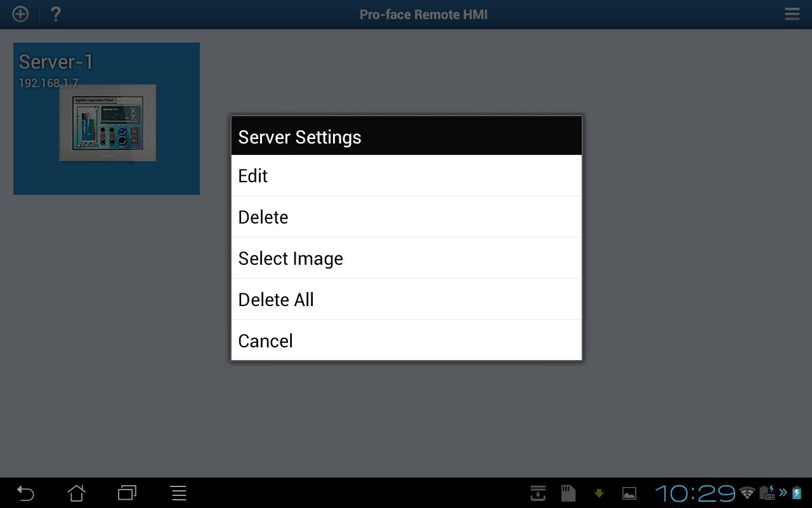
Task: Choose Delete All option
Action: 407,300
